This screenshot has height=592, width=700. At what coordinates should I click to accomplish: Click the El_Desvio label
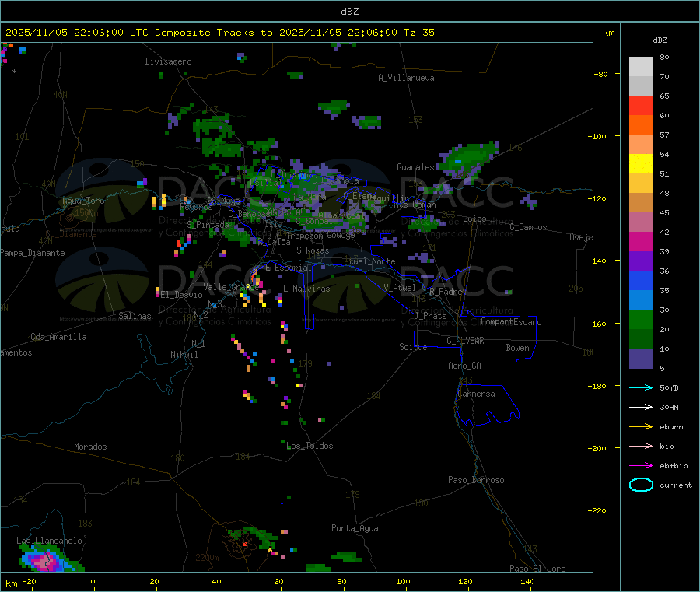[181, 295]
